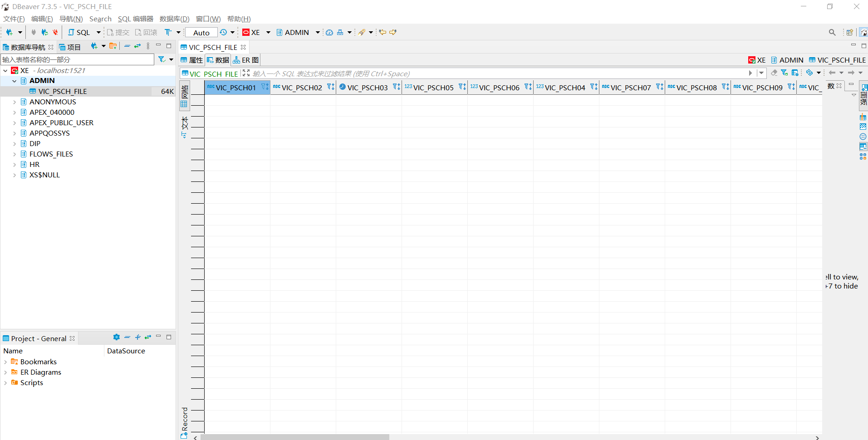The image size is (868, 440).
Task: Click the forward navigation yellow arrow icon
Action: 393,32
